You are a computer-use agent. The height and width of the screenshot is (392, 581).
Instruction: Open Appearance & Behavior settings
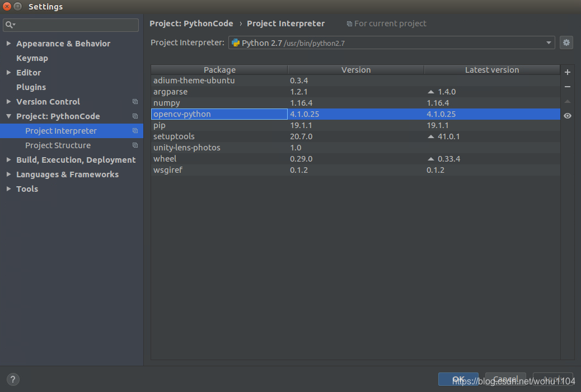tap(63, 43)
